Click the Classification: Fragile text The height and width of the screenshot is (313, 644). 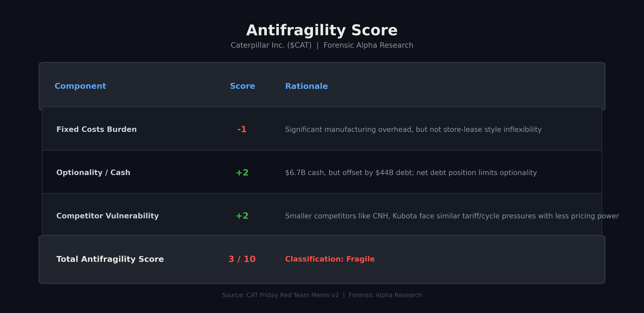click(330, 259)
